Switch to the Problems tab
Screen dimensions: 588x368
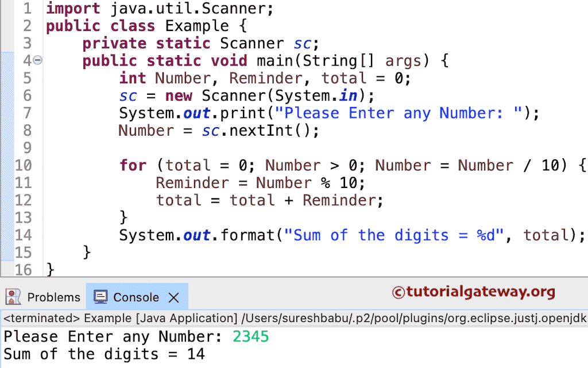(x=54, y=297)
